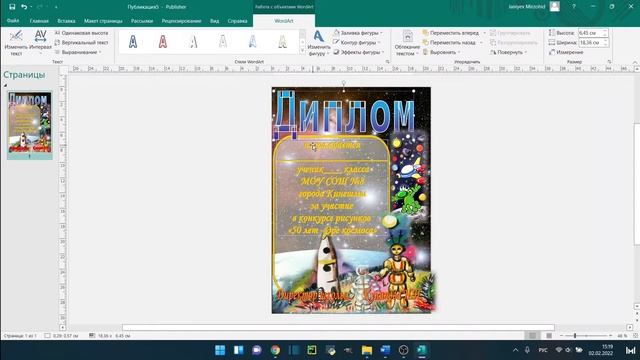Screen dimensions: 640x360
Task: Apply the sixth beige WordArt style
Action: tap(282, 42)
